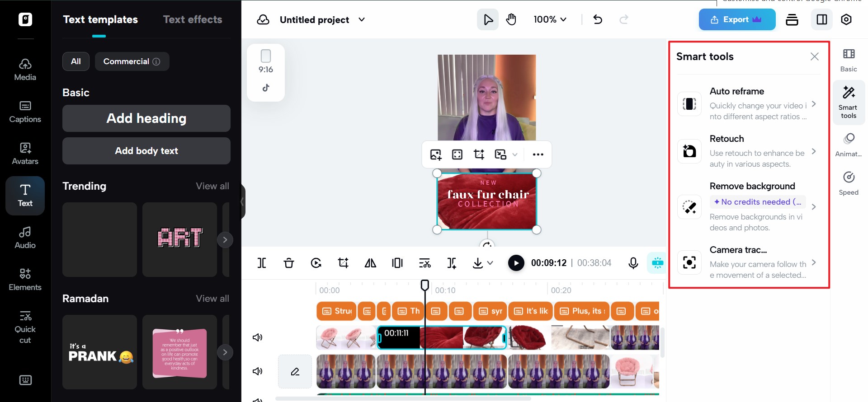
Task: Click the mirror flip icon
Action: pyautogui.click(x=370, y=263)
